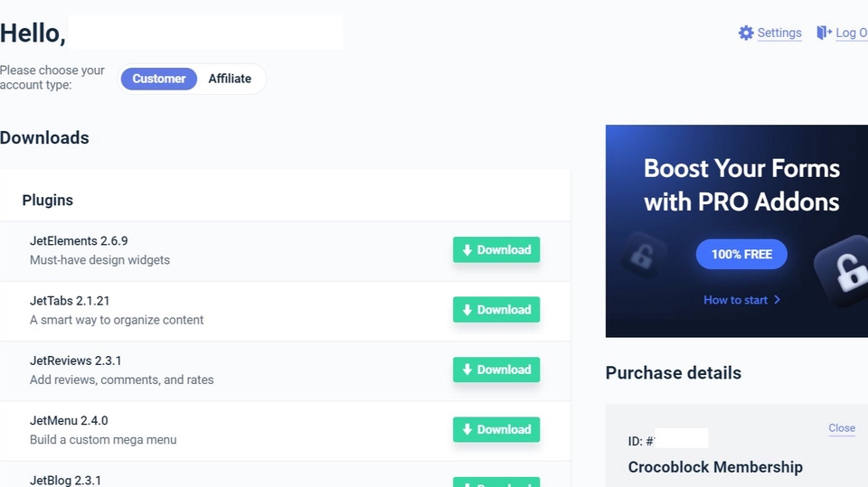Viewport: 868px width, 487px height.
Task: Click the down-arrow icon on JetElements Download
Action: click(467, 250)
